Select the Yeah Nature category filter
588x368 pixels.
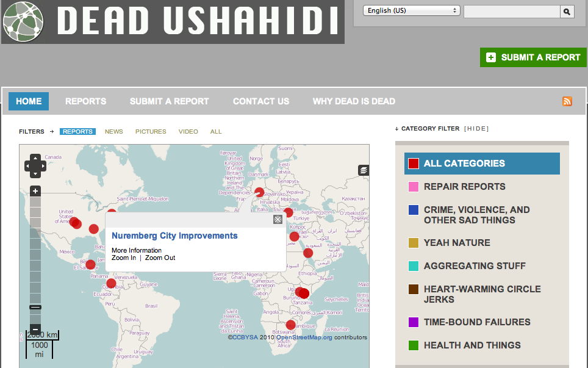[457, 243]
